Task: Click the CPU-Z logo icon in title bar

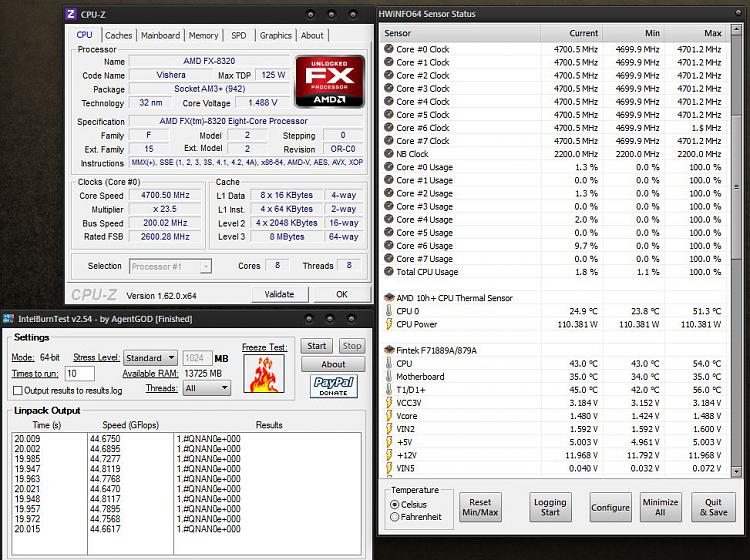Action: [71, 14]
